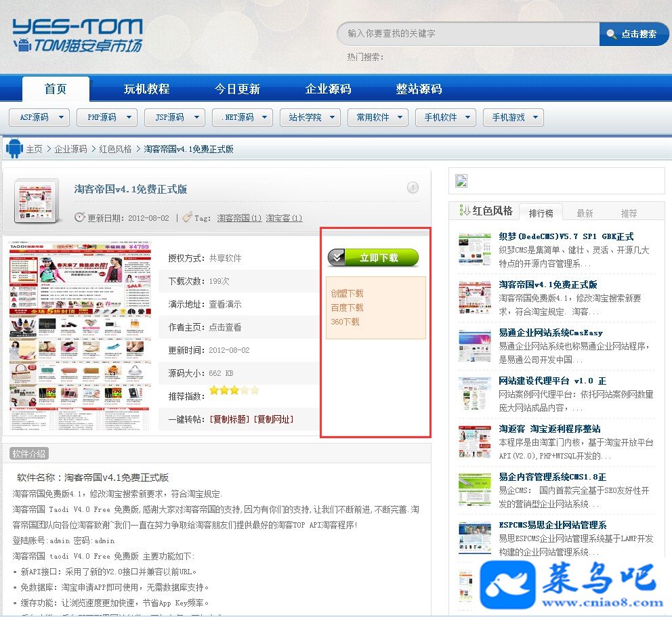Click the blue Android robot breadcrumb icon
The image size is (672, 617).
tap(14, 148)
